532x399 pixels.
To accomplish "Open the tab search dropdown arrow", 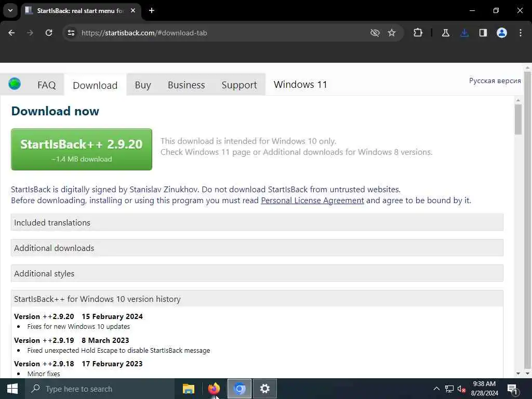I will [x=10, y=10].
